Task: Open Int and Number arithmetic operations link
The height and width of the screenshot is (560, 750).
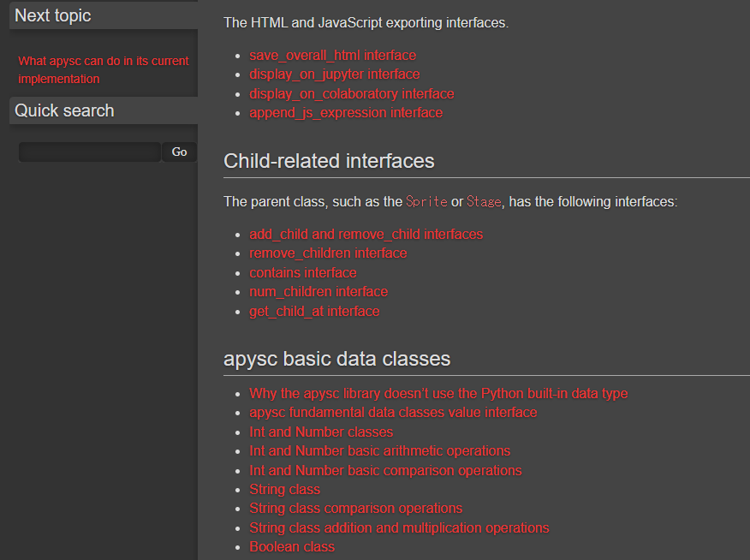Action: [379, 450]
